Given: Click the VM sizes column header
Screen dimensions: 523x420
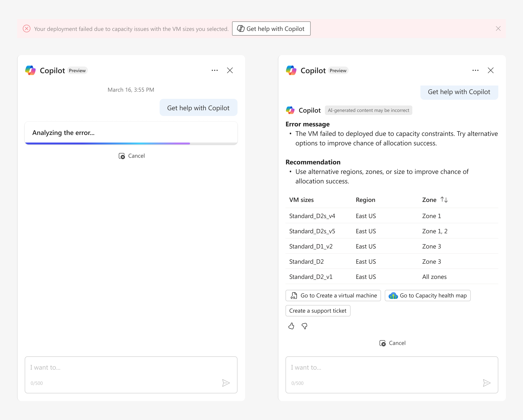Looking at the screenshot, I should [x=302, y=200].
